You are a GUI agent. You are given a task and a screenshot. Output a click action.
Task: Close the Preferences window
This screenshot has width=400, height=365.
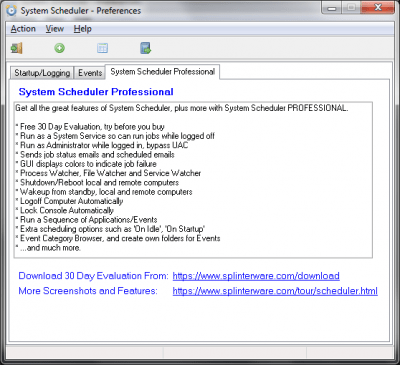(377, 8)
